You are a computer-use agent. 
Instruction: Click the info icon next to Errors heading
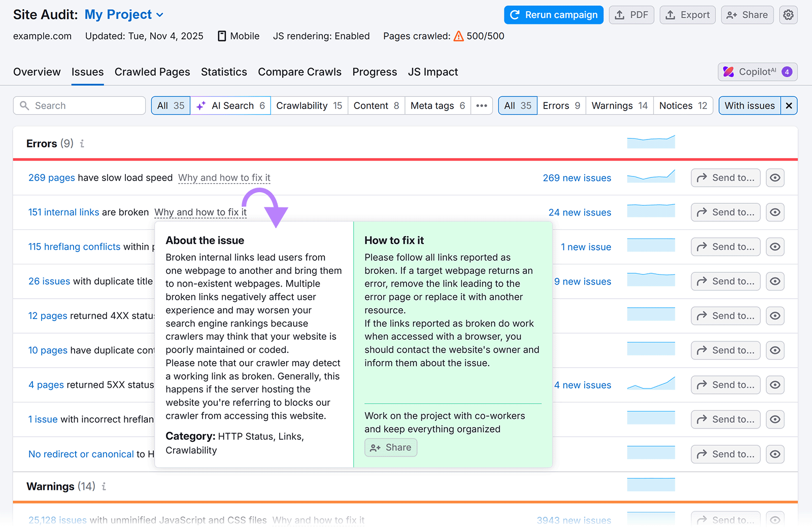click(82, 144)
